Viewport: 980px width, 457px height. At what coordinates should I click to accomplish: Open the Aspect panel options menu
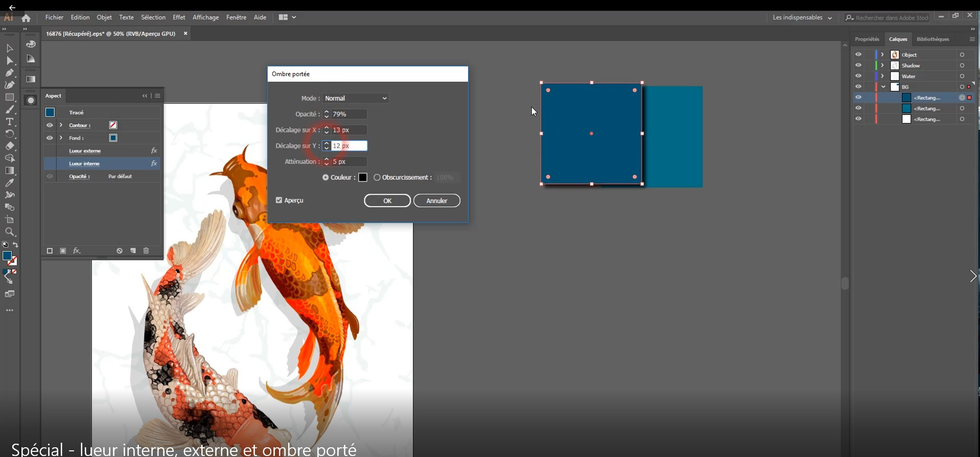coord(158,96)
